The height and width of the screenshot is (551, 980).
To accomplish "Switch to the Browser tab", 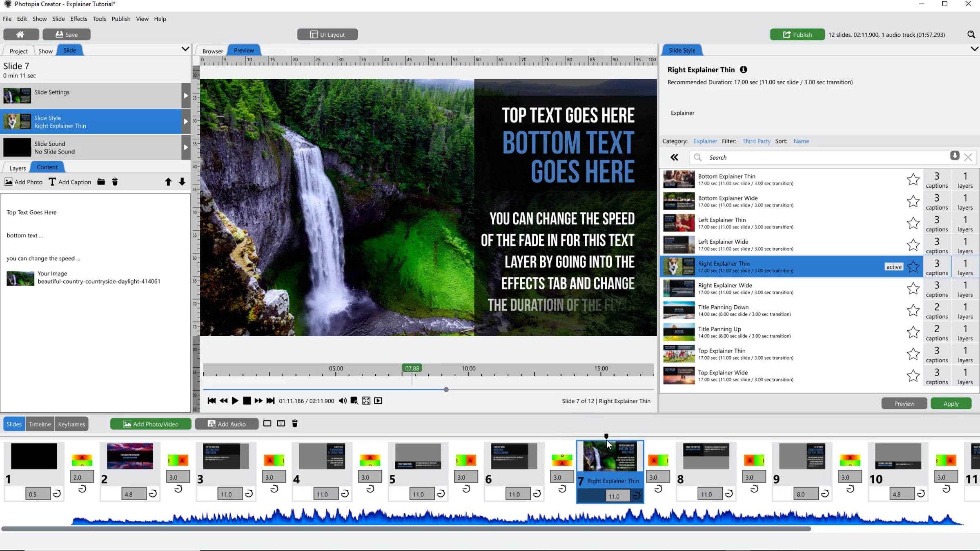I will pos(212,51).
